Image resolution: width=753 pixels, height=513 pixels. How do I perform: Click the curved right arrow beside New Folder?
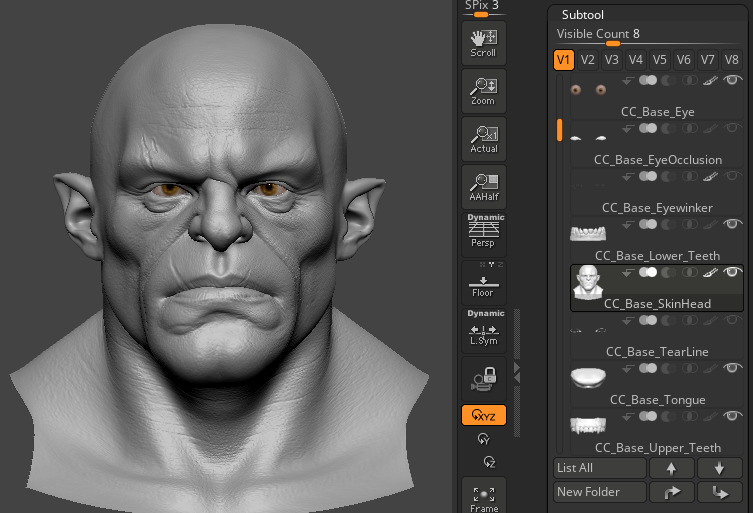click(671, 492)
